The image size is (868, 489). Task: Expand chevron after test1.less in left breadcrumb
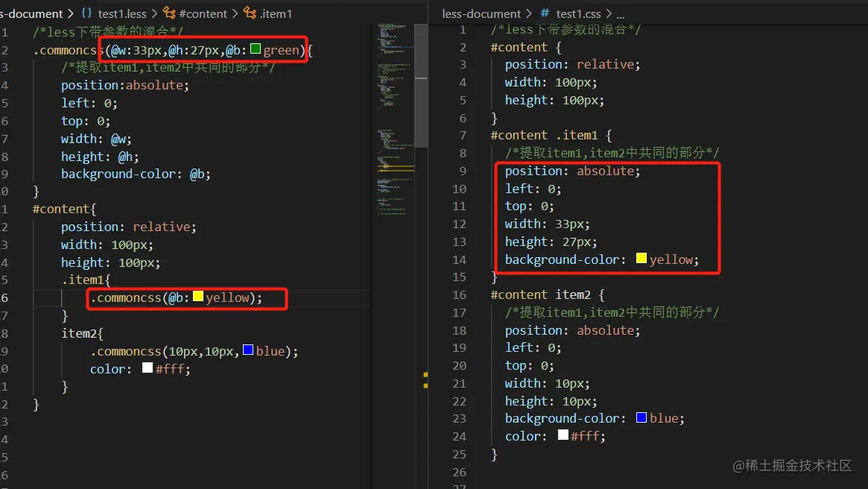[154, 13]
